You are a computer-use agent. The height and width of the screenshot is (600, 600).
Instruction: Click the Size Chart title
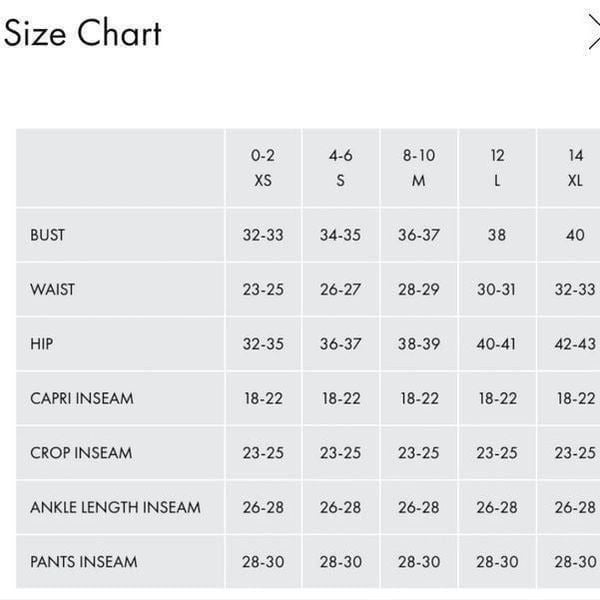83,33
